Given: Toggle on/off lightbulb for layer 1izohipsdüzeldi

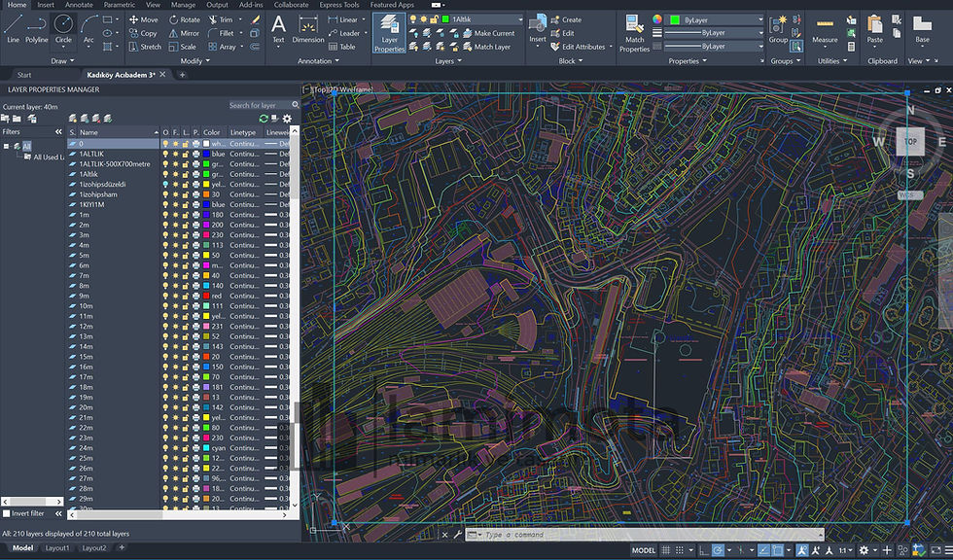Looking at the screenshot, I should pyautogui.click(x=165, y=184).
